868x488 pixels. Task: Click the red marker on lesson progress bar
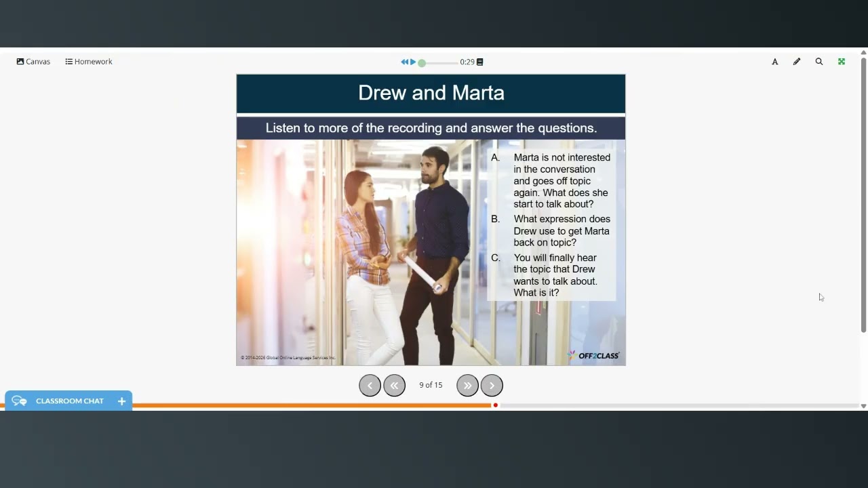click(x=496, y=405)
